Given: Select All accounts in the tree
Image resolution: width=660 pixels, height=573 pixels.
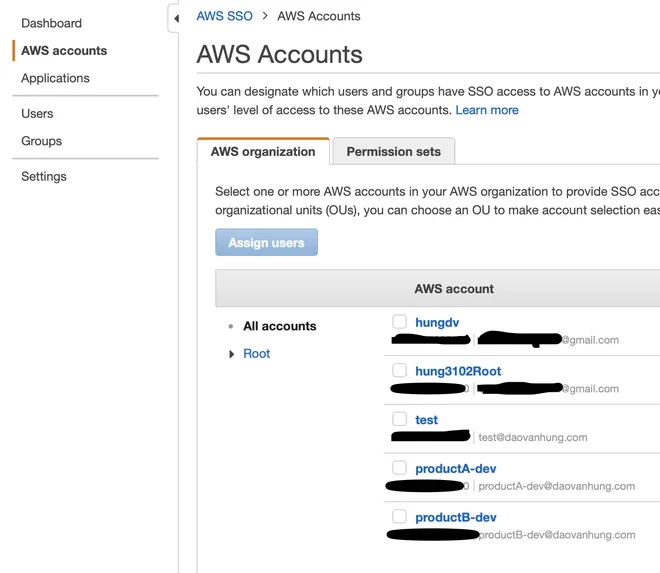Looking at the screenshot, I should 279,326.
